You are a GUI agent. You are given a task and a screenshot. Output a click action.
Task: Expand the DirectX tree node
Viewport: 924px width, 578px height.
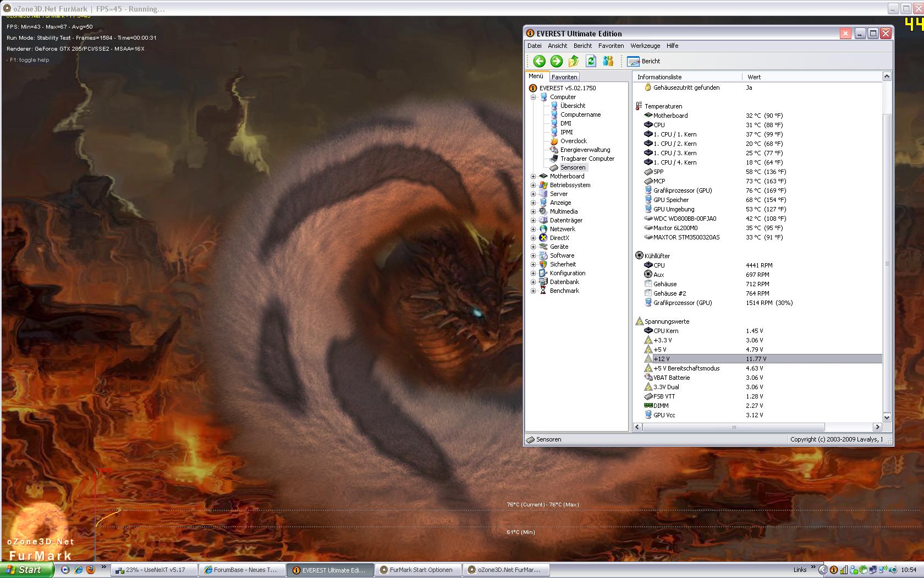[533, 238]
